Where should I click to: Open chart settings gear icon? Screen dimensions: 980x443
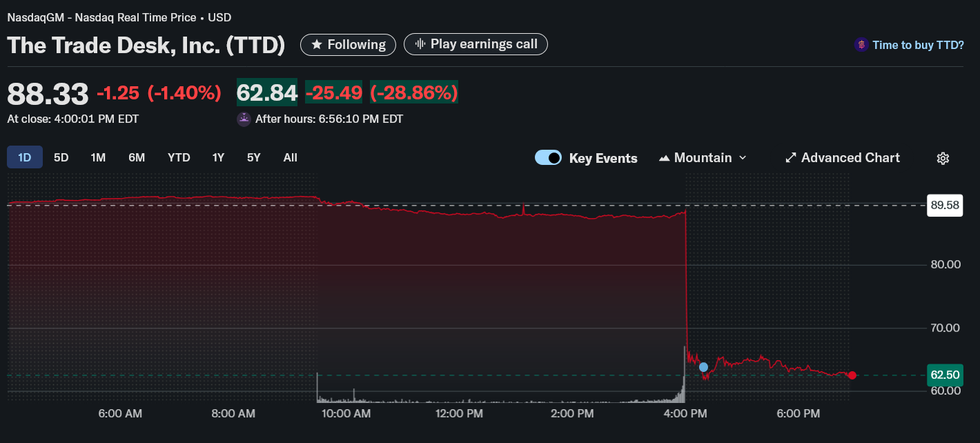click(943, 158)
